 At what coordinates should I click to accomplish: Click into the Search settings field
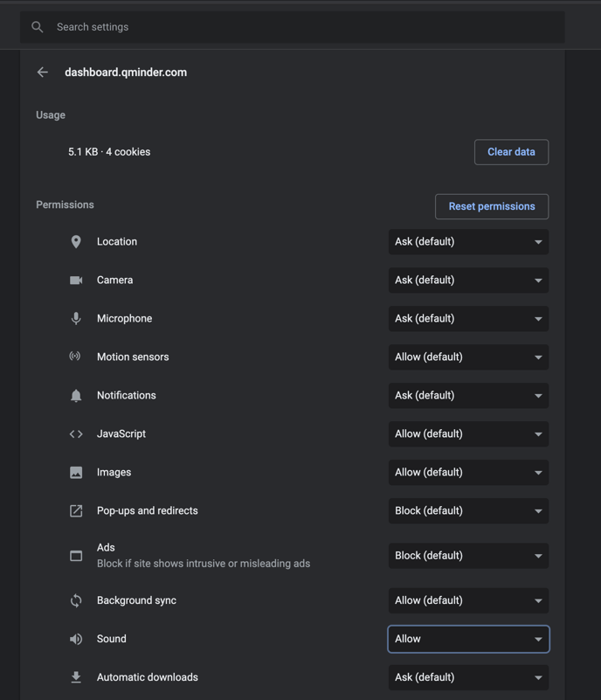coord(293,27)
